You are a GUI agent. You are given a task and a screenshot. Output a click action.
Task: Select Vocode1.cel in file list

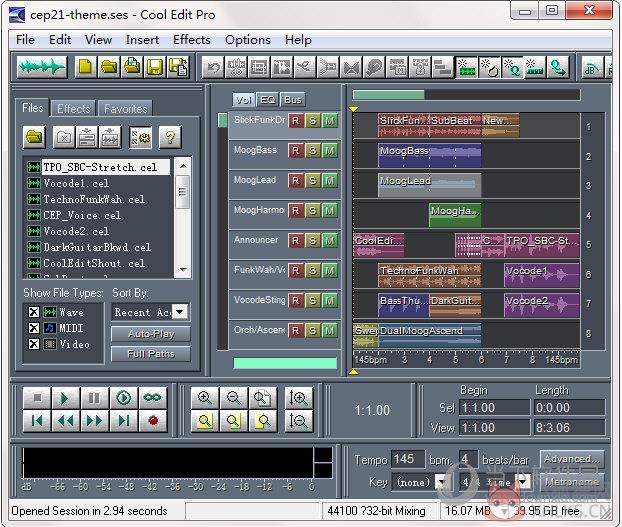point(76,183)
